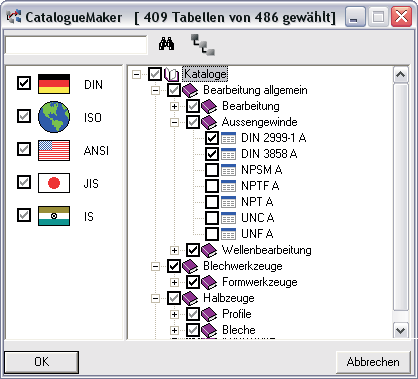Click the table icon beside NPSM A
Screen dimensions: 418x379
[x=229, y=170]
